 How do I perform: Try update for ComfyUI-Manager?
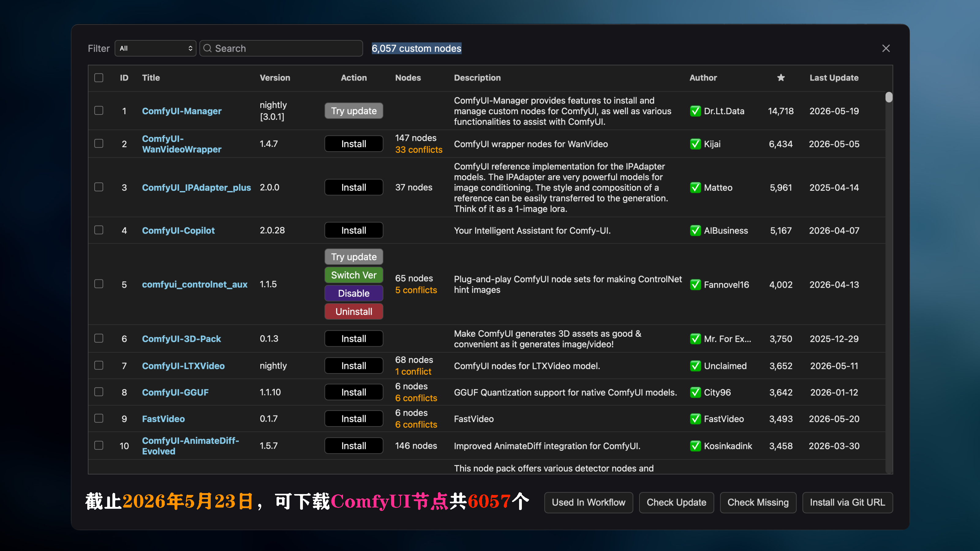tap(354, 111)
